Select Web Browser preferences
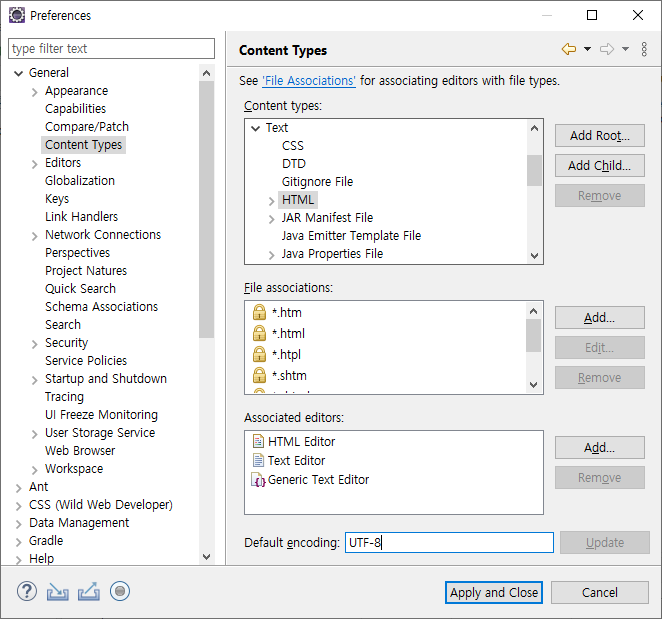Image resolution: width=662 pixels, height=619 pixels. click(x=80, y=451)
